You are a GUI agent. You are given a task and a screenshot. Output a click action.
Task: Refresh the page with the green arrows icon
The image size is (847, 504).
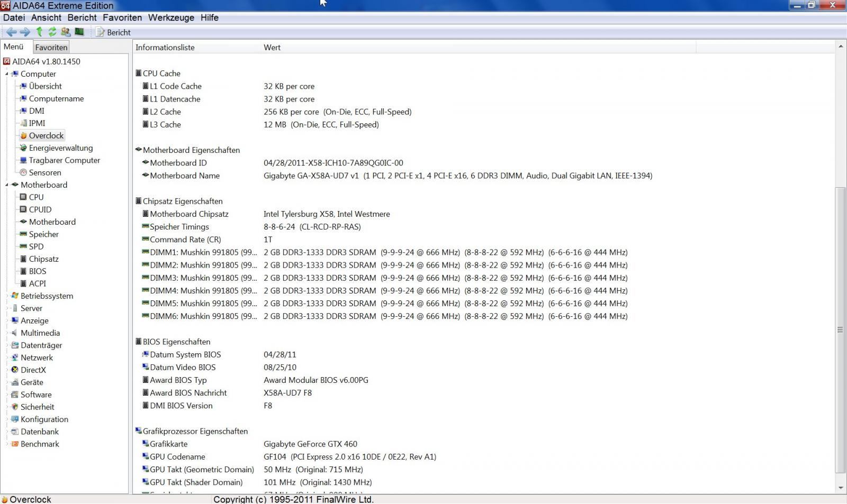52,32
